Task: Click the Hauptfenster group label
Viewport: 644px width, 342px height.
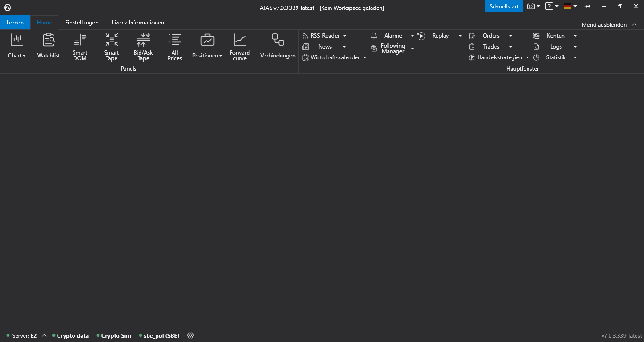Action: pos(522,69)
